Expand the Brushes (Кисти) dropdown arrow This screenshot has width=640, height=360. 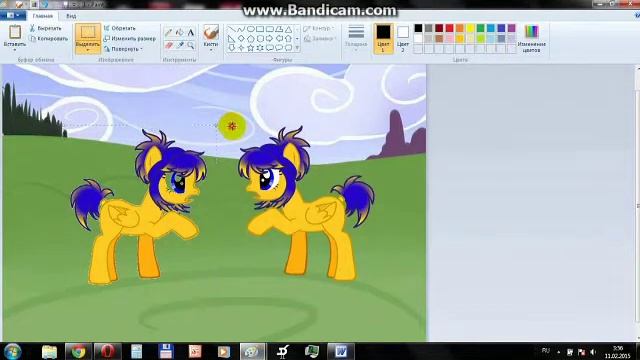(211, 50)
